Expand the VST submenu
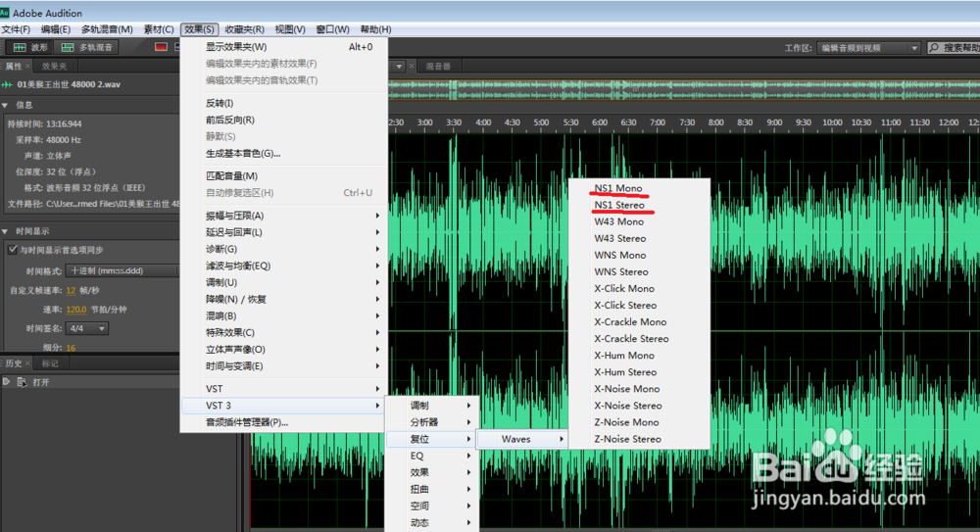The width and height of the screenshot is (980, 532). [282, 389]
